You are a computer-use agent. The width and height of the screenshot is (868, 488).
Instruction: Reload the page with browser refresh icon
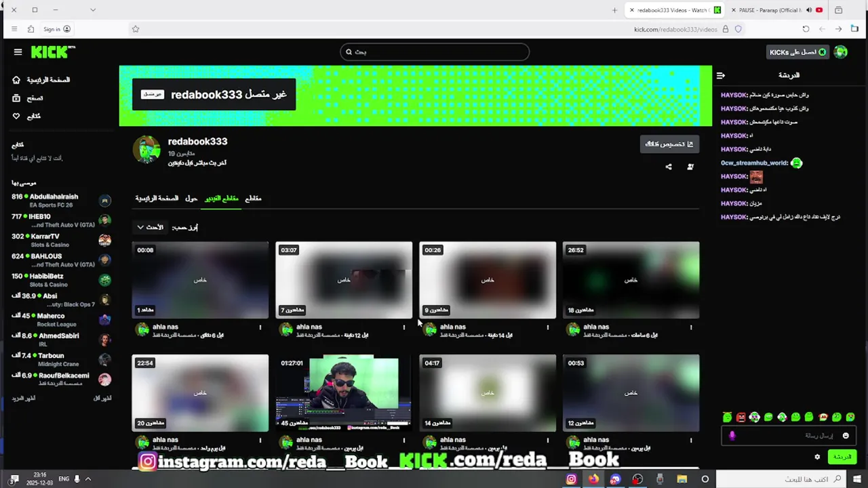(x=806, y=29)
